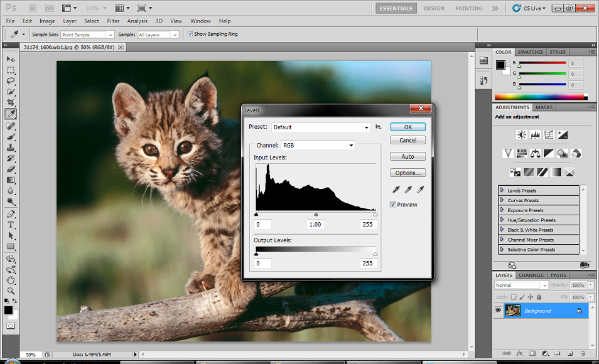Select the Horizontal Type tool
Image resolution: width=599 pixels, height=364 pixels.
[x=11, y=225]
